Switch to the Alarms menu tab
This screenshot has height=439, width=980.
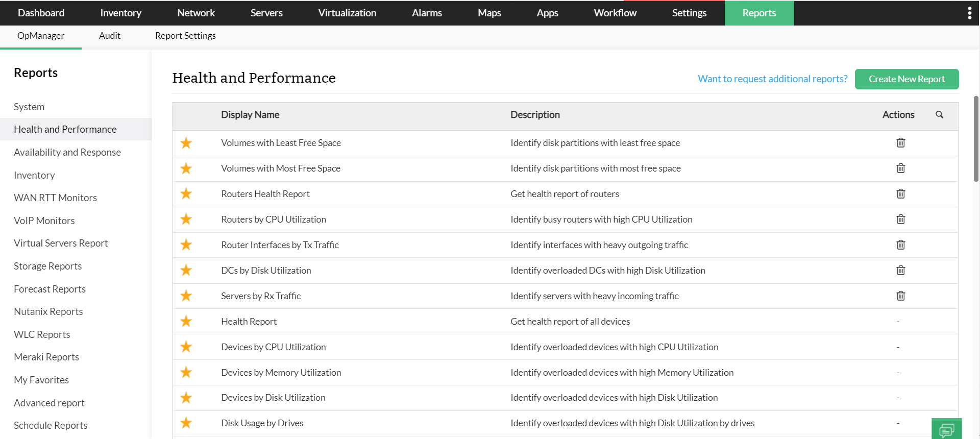click(x=427, y=13)
